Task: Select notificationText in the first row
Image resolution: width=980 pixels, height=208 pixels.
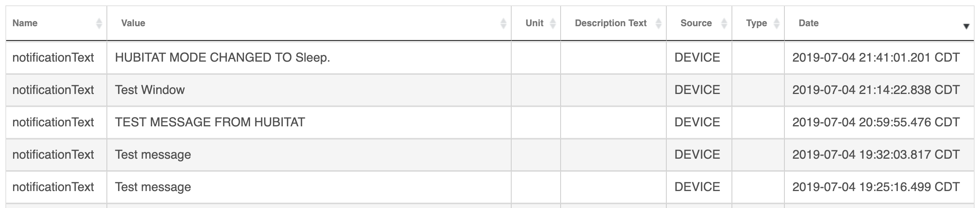Action: (x=53, y=57)
